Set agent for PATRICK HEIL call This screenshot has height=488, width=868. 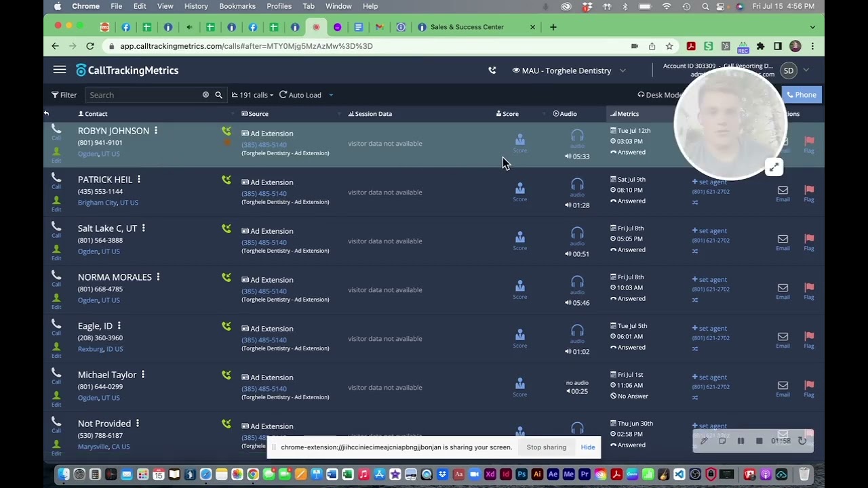tap(709, 182)
